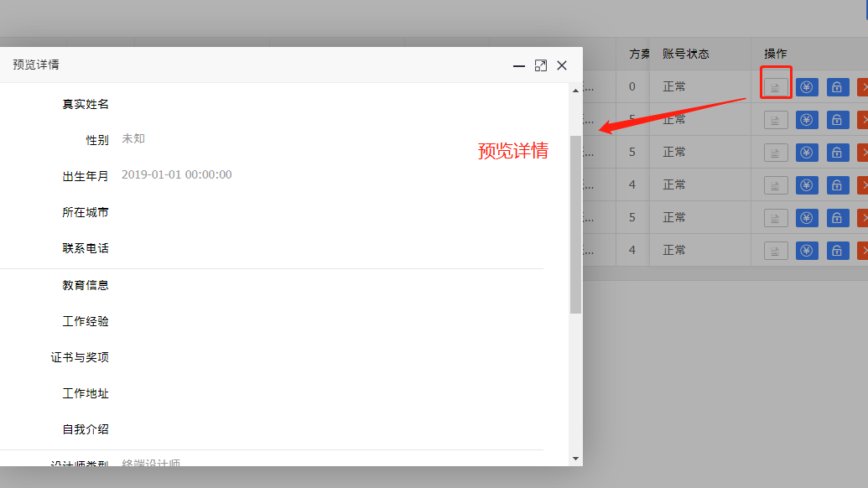Image resolution: width=868 pixels, height=488 pixels.
Task: Click the lock icon in third table row
Action: pyautogui.click(x=838, y=152)
